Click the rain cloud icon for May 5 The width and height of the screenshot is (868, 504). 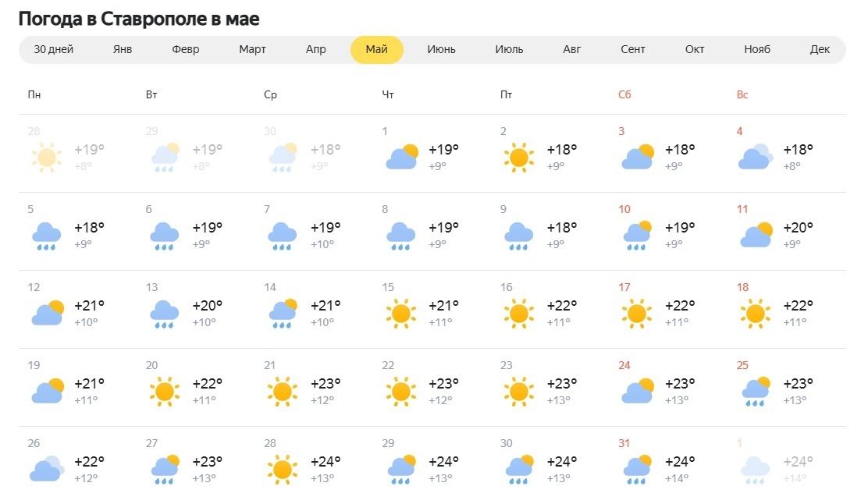(x=47, y=236)
